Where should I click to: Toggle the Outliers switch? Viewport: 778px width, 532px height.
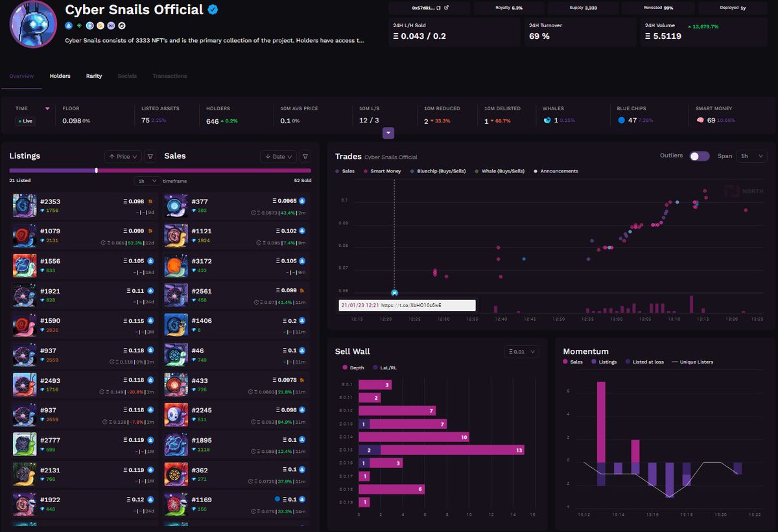point(700,156)
